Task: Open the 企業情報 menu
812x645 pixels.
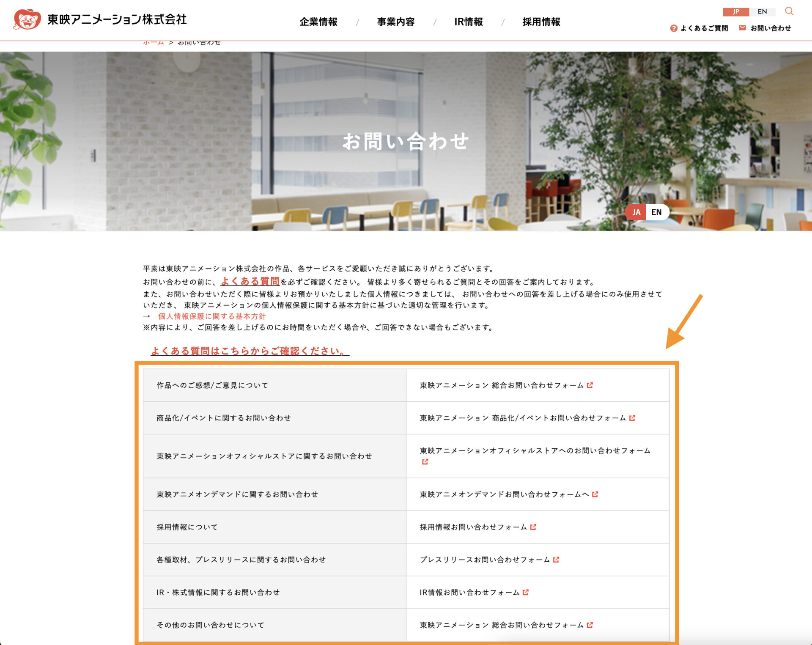Action: tap(318, 22)
